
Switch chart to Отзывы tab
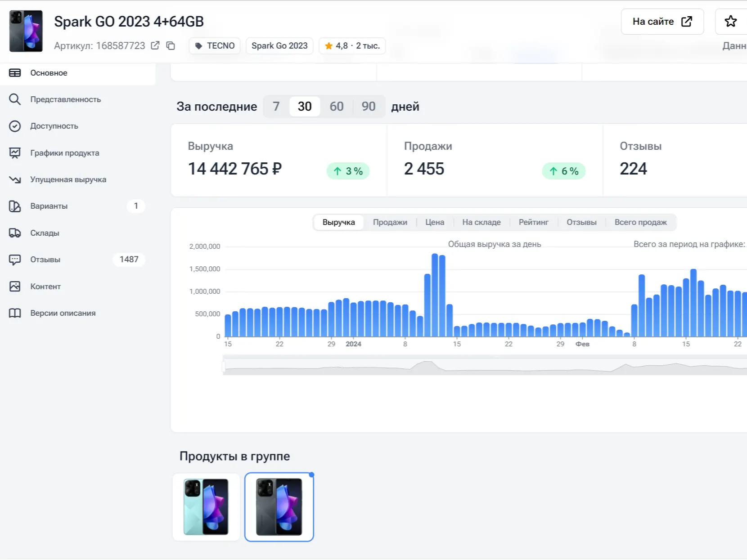[581, 222]
